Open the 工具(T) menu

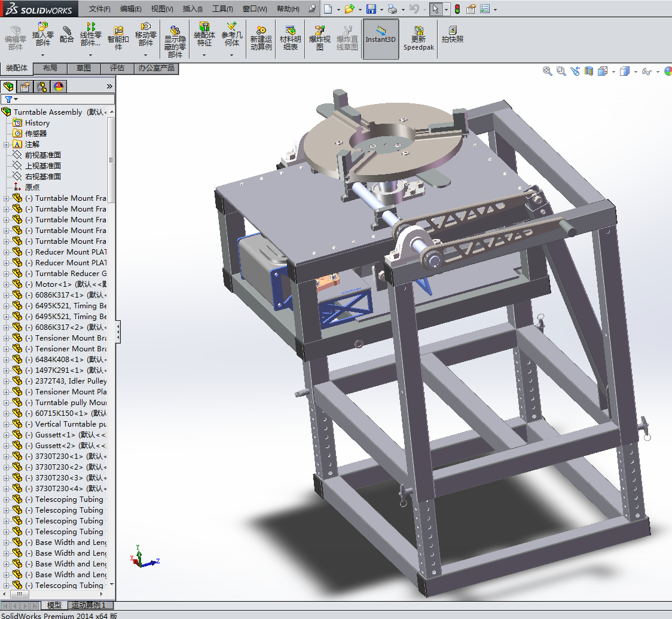tap(222, 9)
